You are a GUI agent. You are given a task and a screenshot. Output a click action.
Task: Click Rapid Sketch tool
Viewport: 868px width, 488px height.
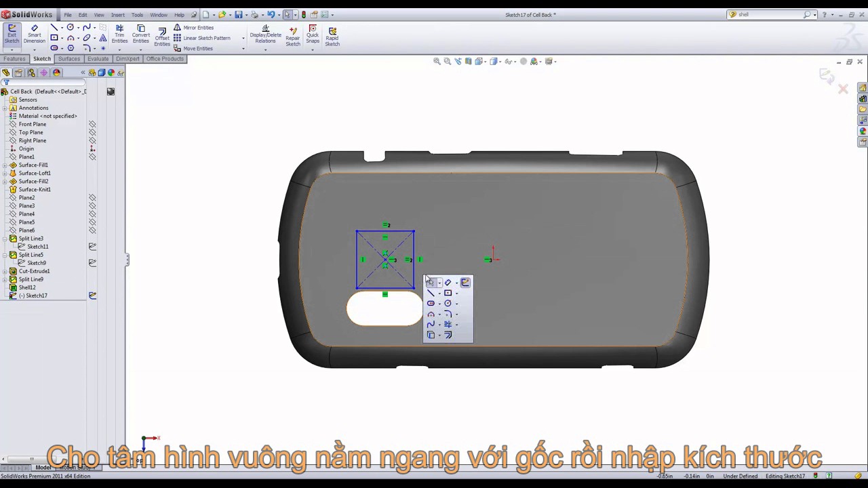(x=332, y=35)
